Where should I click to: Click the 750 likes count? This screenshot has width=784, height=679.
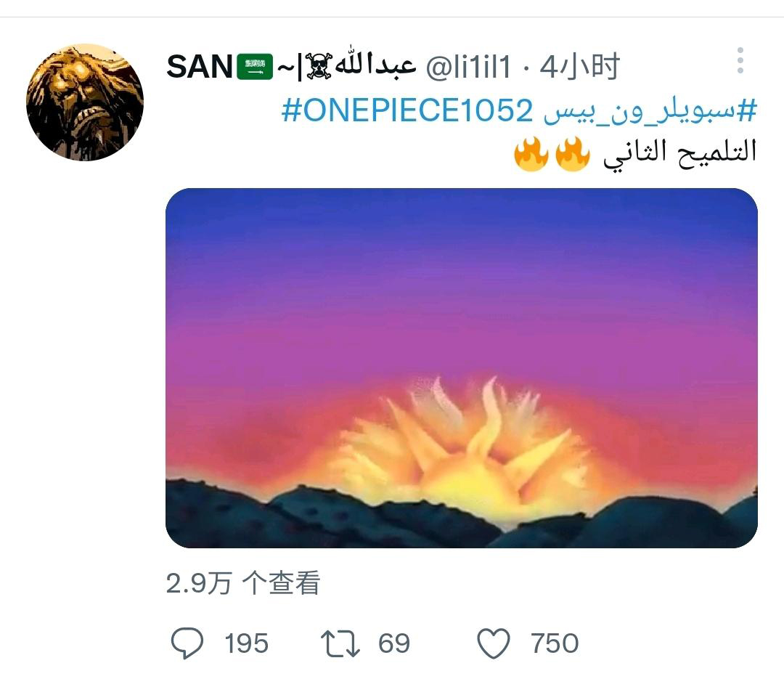[x=554, y=643]
